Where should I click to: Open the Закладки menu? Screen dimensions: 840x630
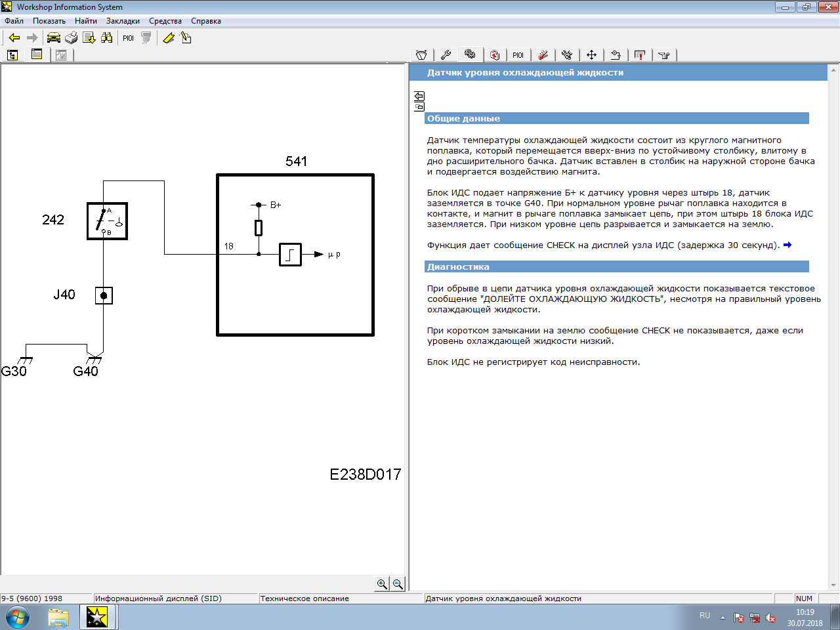click(x=123, y=21)
